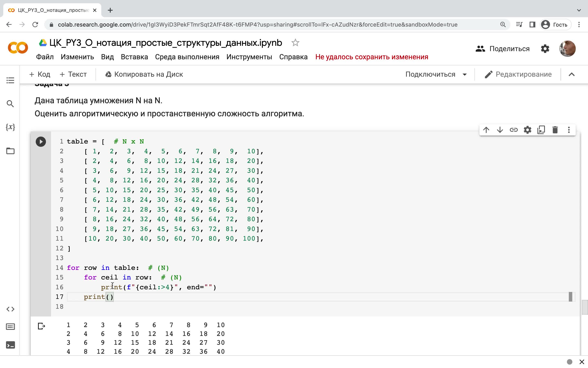This screenshot has height=368, width=588.
Task: Open variables inspector {x} icon
Action: point(10,127)
